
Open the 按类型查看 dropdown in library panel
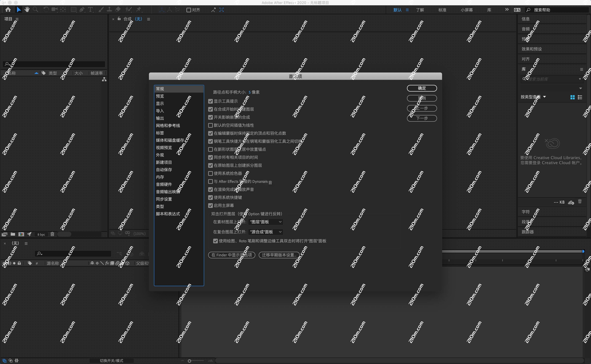[533, 97]
